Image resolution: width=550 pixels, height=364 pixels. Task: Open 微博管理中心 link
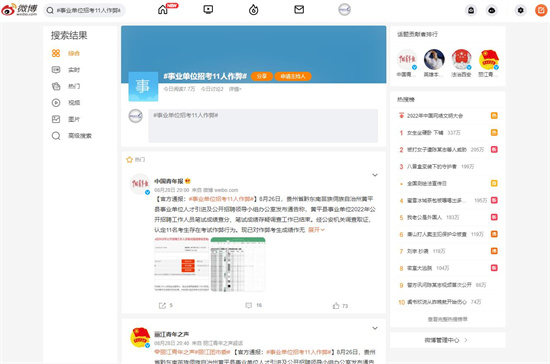pos(446,340)
